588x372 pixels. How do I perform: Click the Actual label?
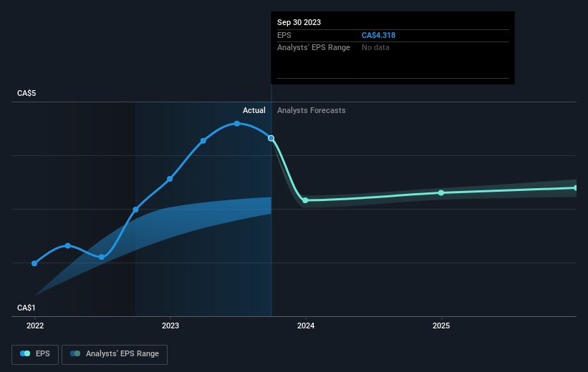(x=254, y=110)
